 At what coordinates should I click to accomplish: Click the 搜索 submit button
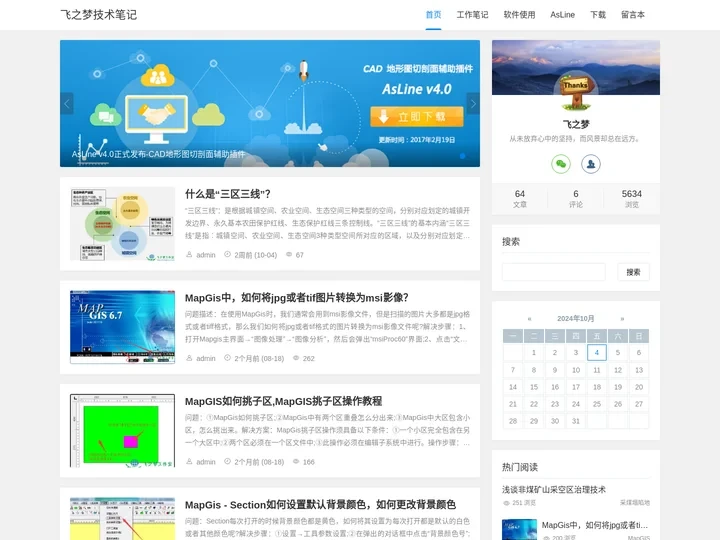pyautogui.click(x=633, y=272)
